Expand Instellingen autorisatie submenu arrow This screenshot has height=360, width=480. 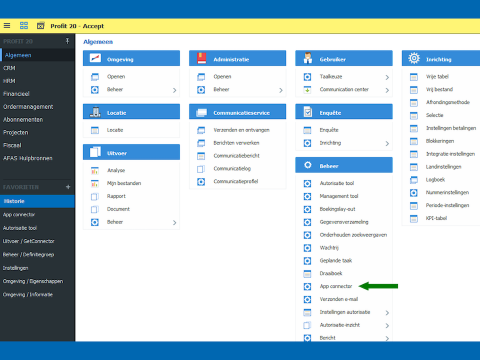[387, 313]
